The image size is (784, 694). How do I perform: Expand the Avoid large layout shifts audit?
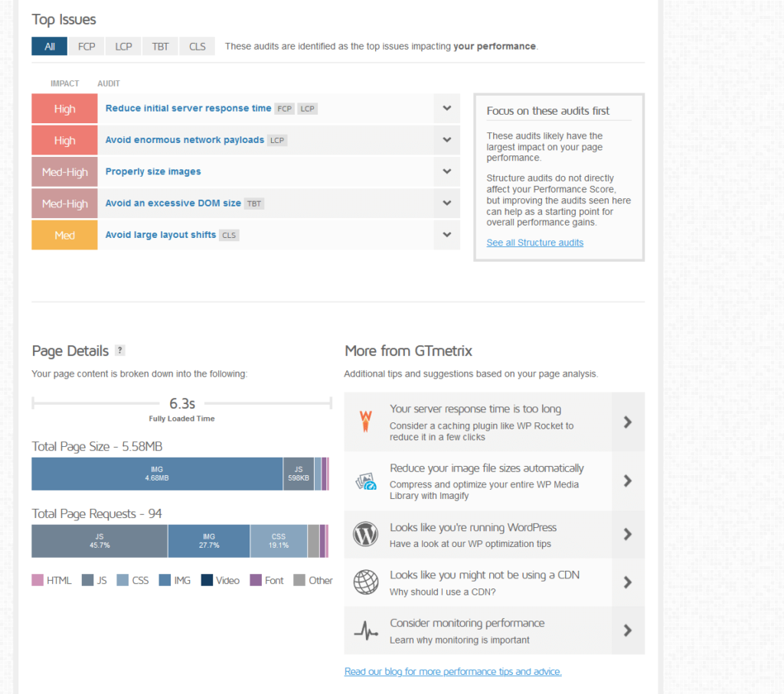coord(446,235)
